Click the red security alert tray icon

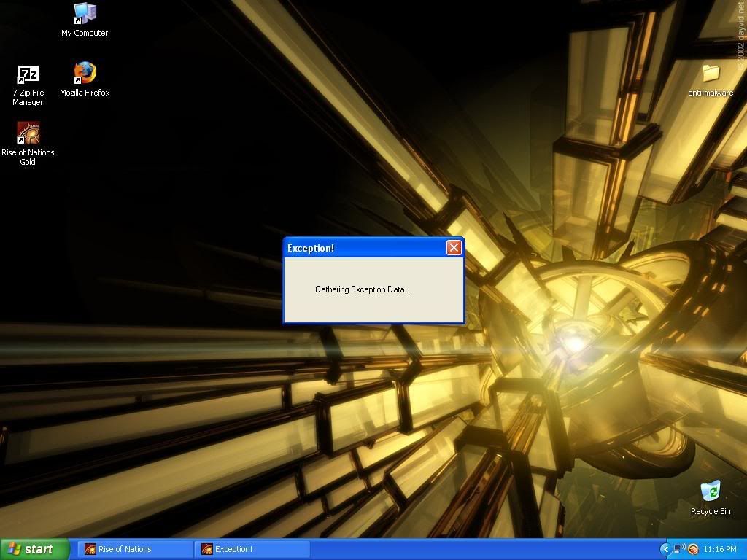(x=693, y=549)
